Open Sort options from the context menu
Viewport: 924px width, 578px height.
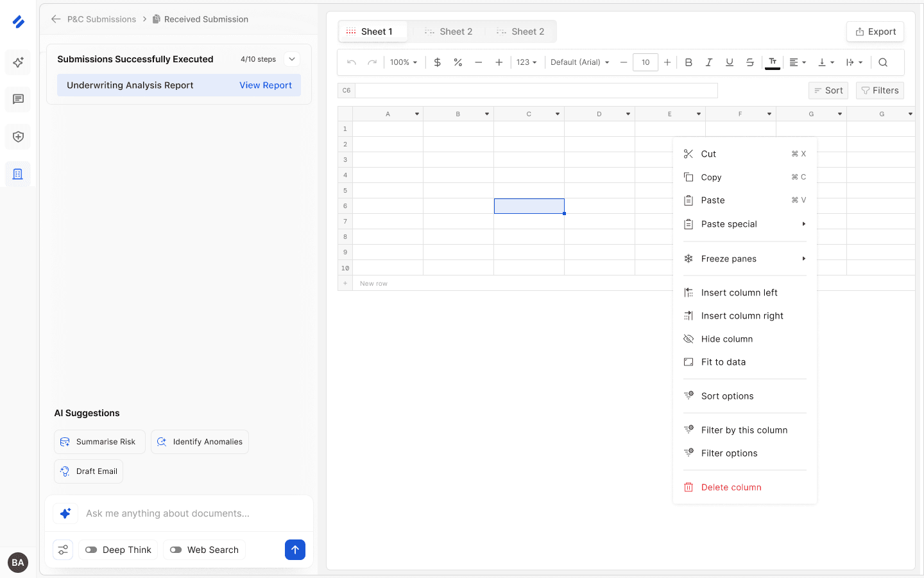(745, 396)
